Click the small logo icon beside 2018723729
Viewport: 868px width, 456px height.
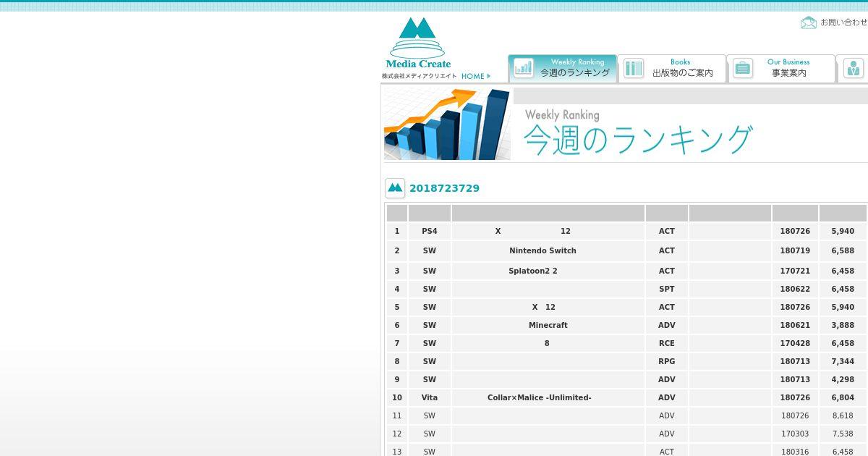click(x=395, y=188)
